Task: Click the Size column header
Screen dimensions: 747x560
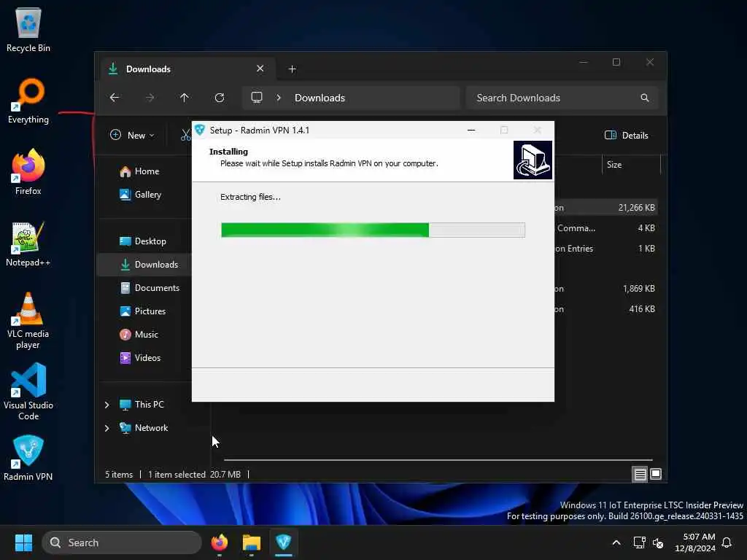Action: click(x=631, y=165)
